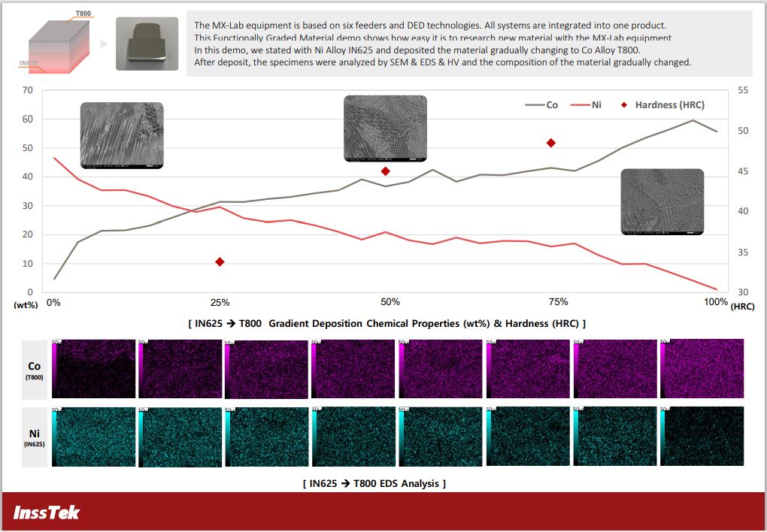This screenshot has height=532, width=767.
Task: Open the SEM micrograph near the 100% end
Action: (x=662, y=202)
